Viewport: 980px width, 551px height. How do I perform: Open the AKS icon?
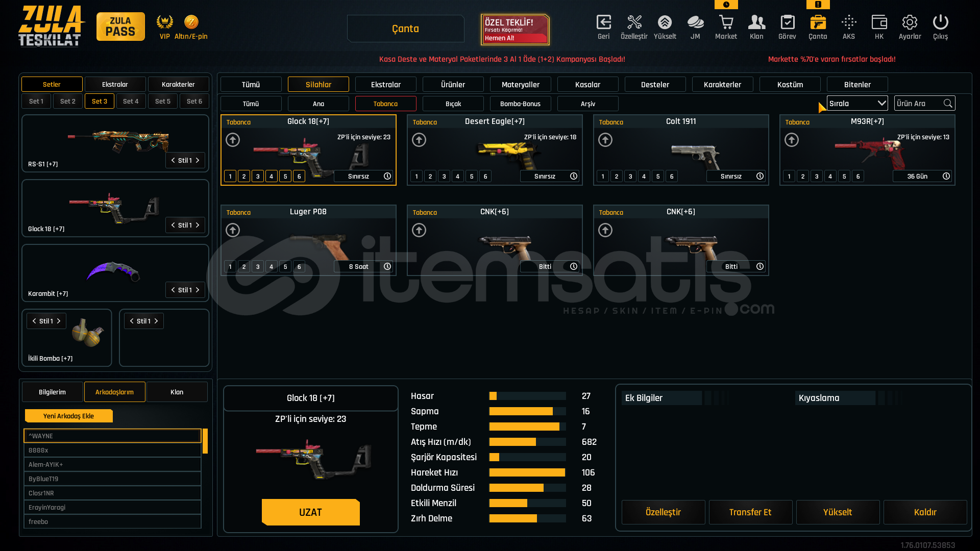pos(849,22)
